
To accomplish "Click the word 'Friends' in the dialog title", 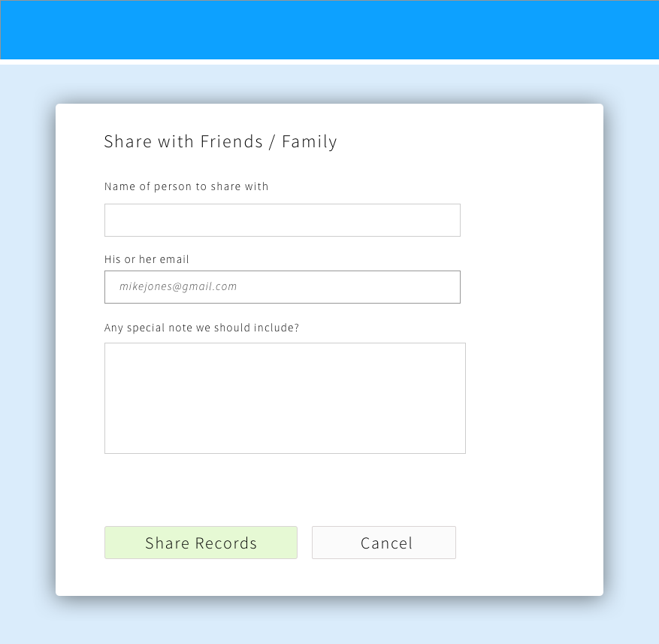I will click(231, 142).
